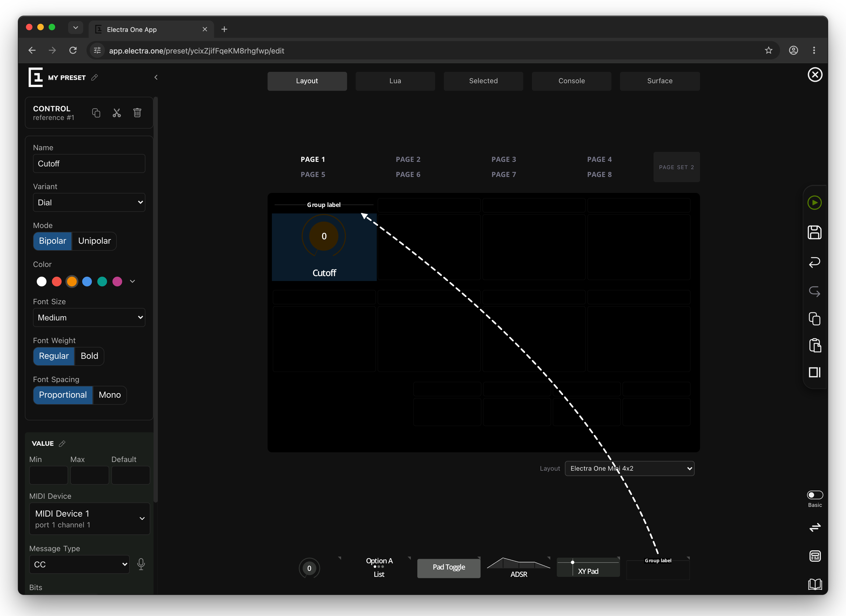This screenshot has height=616, width=846.
Task: Reload the browser page
Action: click(73, 50)
